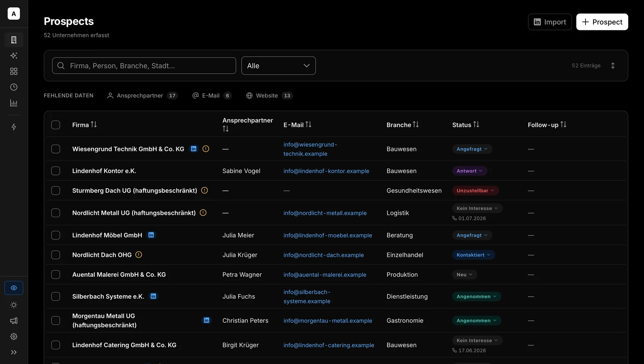
Task: Select checkbox for Lindenhof Möbel GmbH row
Action: click(56, 235)
